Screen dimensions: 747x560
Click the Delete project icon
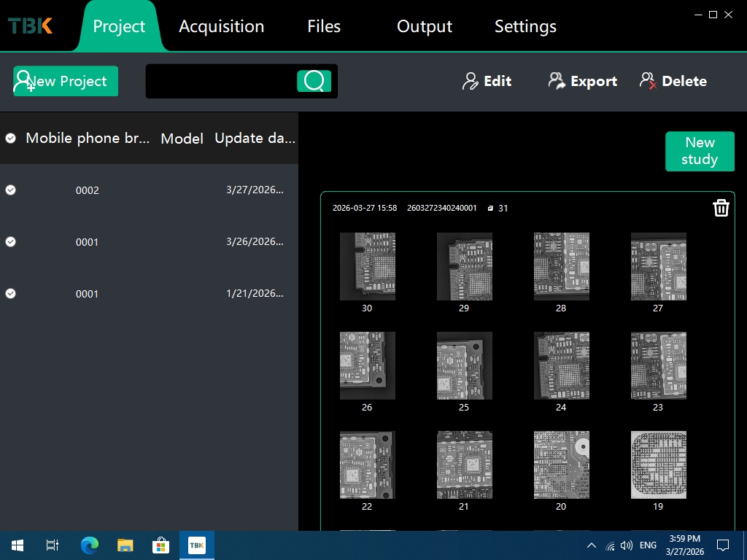[648, 81]
